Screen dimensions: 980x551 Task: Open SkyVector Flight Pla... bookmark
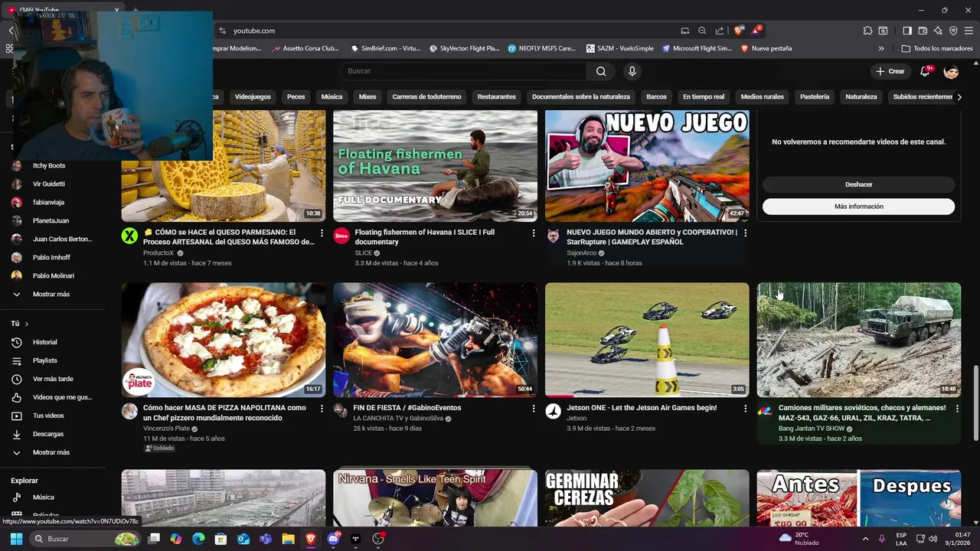[x=464, y=48]
